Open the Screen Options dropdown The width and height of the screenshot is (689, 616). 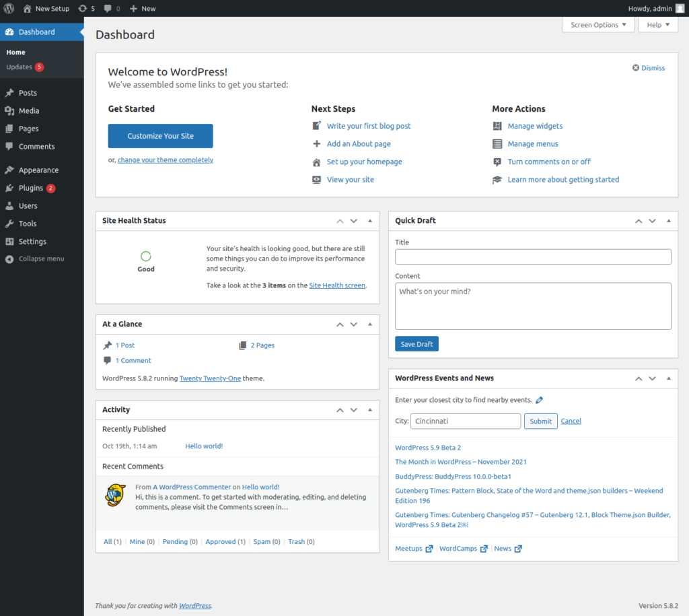tap(598, 25)
